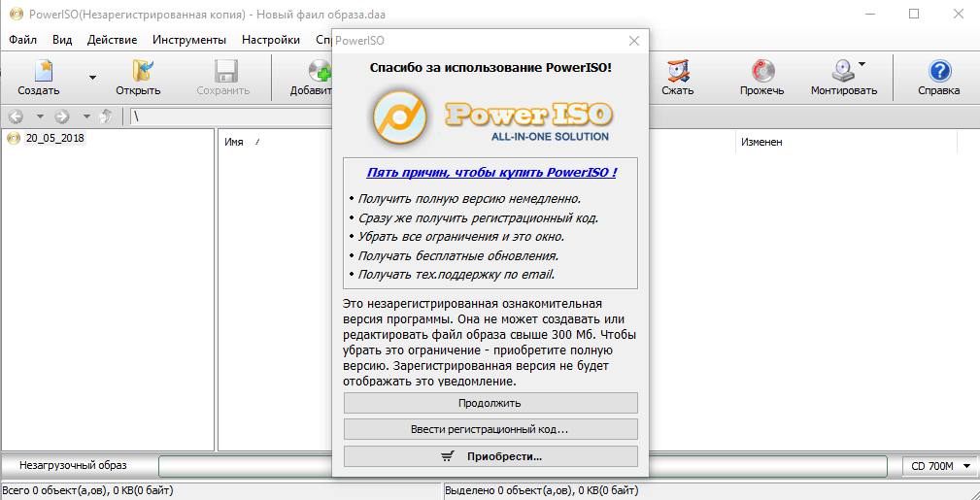Click the back navigation arrow icon

(x=17, y=117)
